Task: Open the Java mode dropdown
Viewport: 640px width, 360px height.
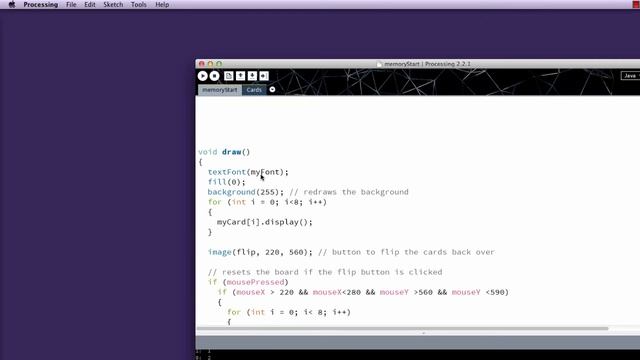Action: click(x=631, y=76)
